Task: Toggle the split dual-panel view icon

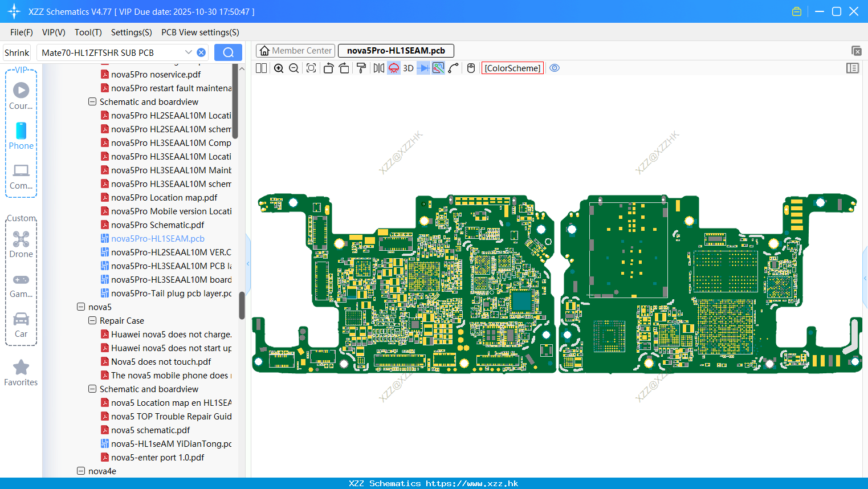Action: [262, 68]
